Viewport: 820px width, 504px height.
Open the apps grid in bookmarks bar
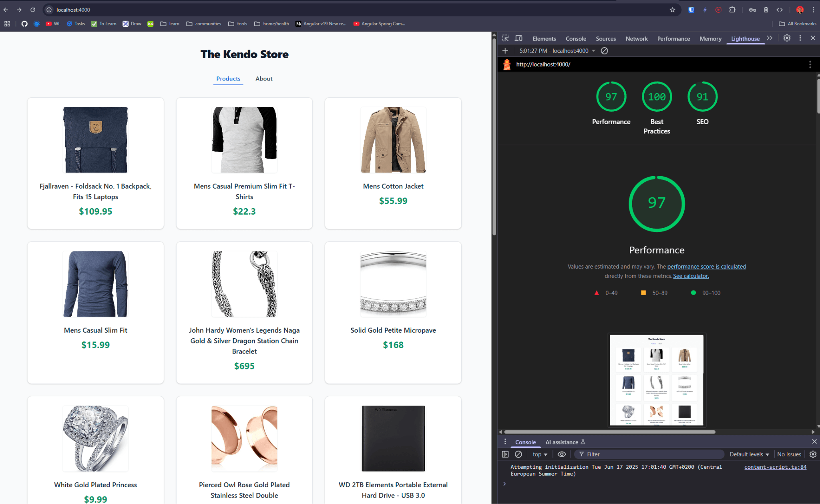point(7,24)
